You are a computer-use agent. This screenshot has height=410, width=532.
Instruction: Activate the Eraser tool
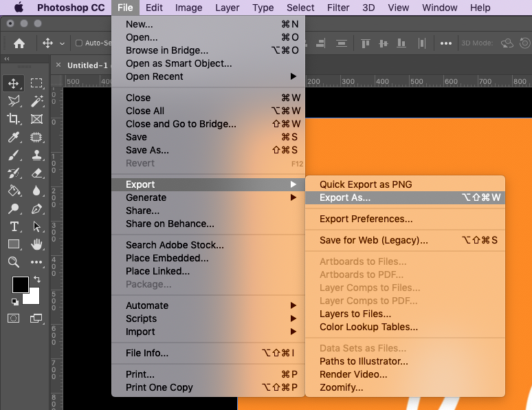point(36,173)
